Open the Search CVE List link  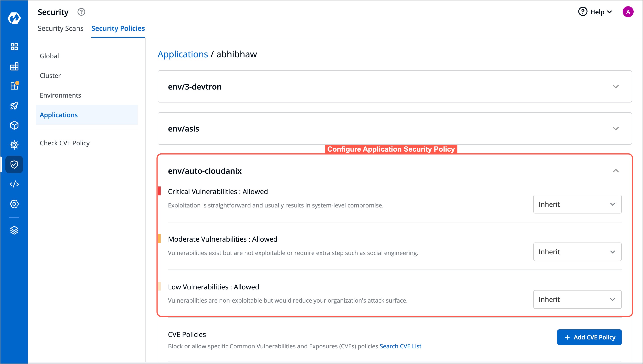tap(400, 346)
